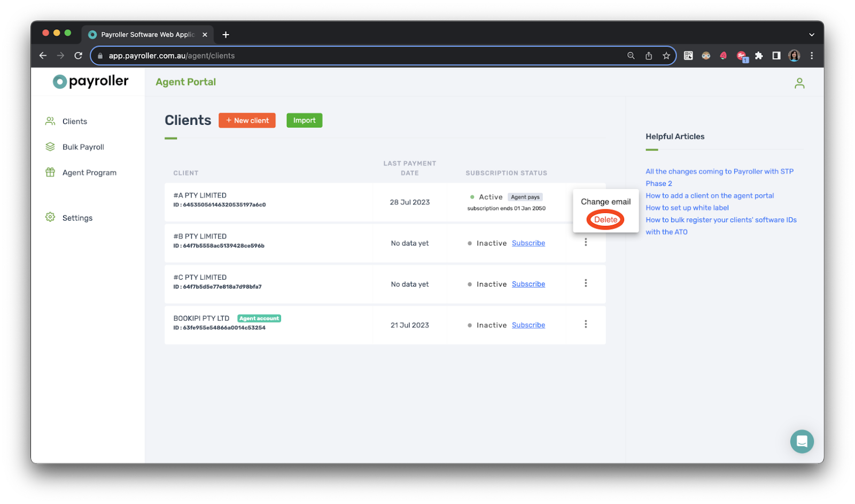Reload the page with the refresh icon
This screenshot has width=855, height=504.
point(78,56)
